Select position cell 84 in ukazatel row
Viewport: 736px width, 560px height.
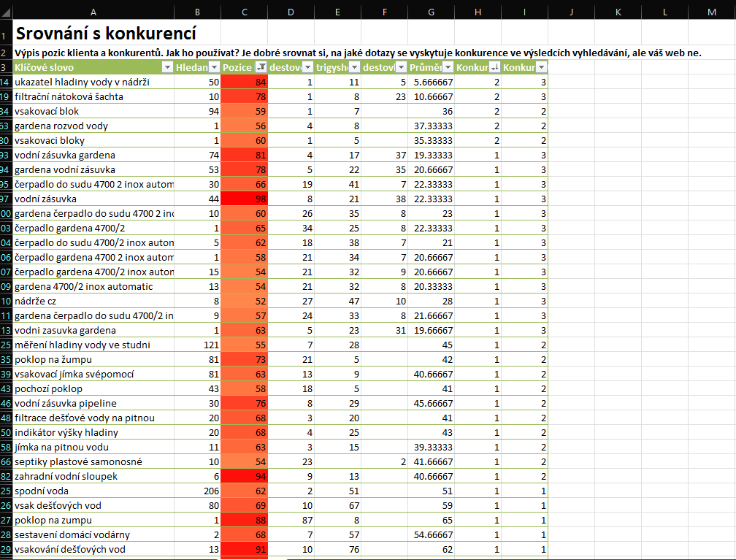click(x=244, y=83)
